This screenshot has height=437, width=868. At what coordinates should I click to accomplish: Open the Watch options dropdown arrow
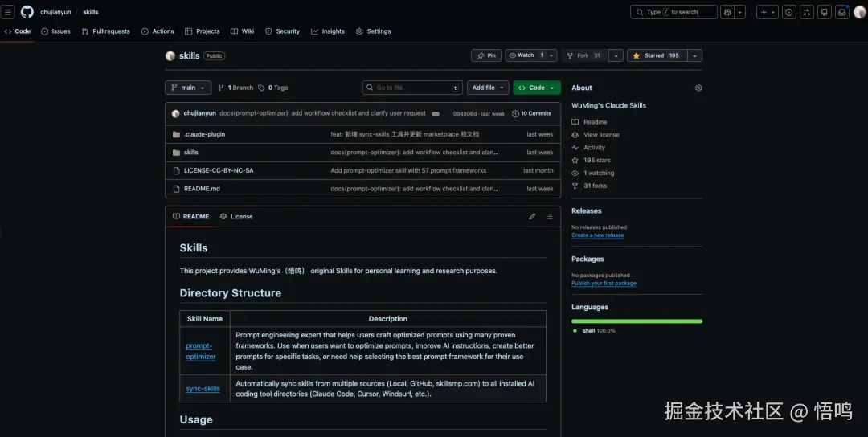551,55
